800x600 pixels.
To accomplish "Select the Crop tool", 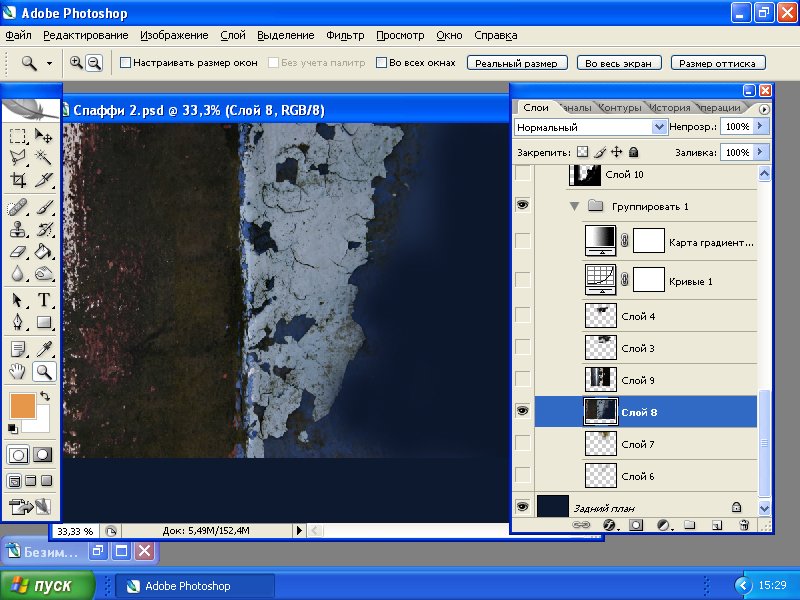I will click(x=18, y=181).
